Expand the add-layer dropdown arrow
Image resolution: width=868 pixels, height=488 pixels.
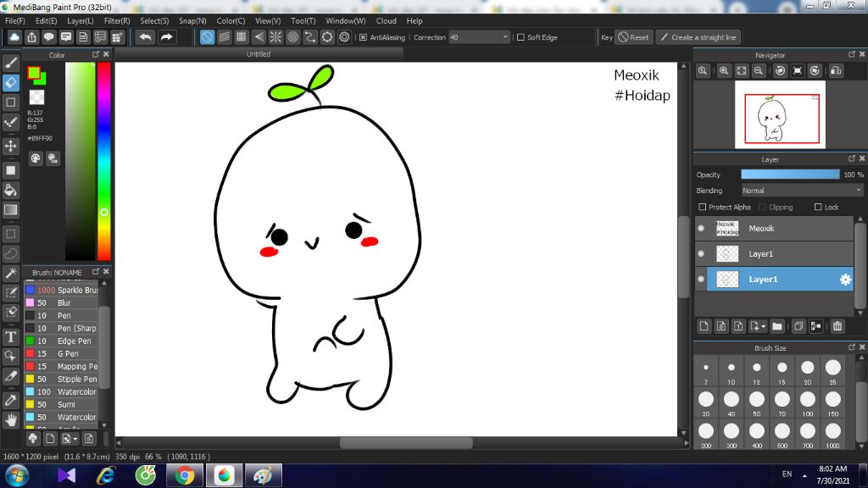(x=764, y=326)
